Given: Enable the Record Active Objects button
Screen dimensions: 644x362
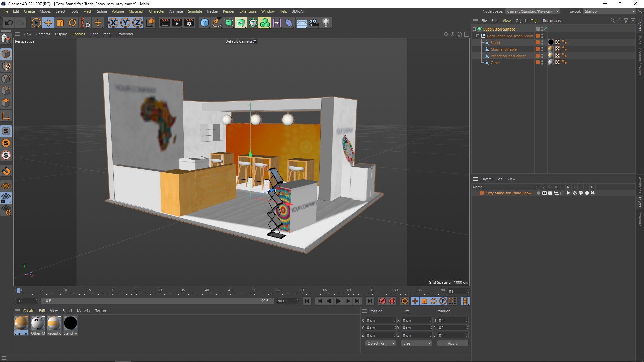Looking at the screenshot, I should point(382,301).
